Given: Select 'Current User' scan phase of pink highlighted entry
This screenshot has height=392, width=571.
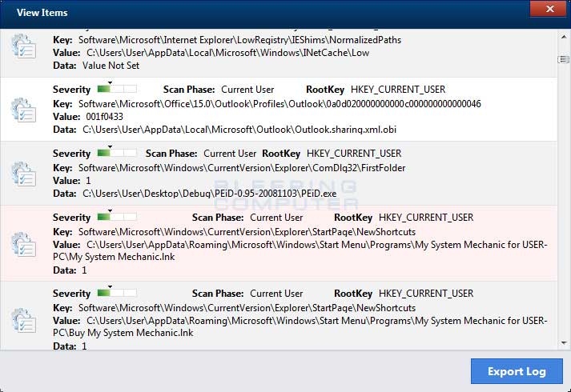Looking at the screenshot, I should [x=276, y=218].
